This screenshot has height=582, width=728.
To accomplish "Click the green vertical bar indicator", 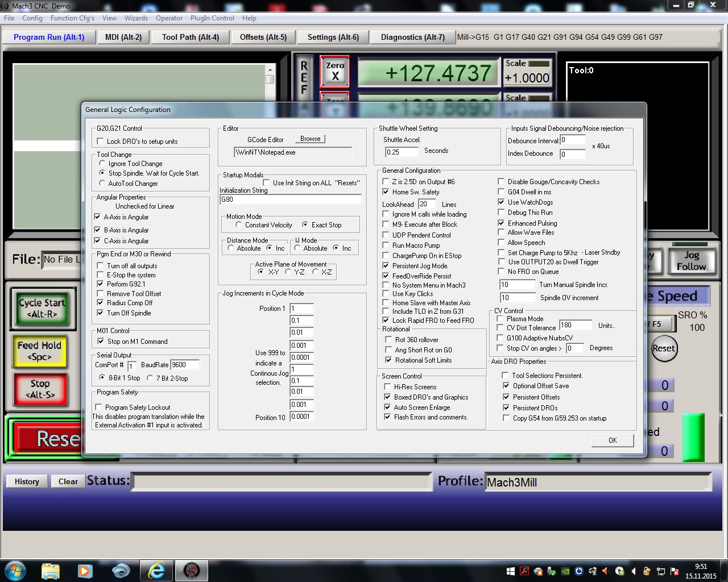I will click(x=693, y=436).
